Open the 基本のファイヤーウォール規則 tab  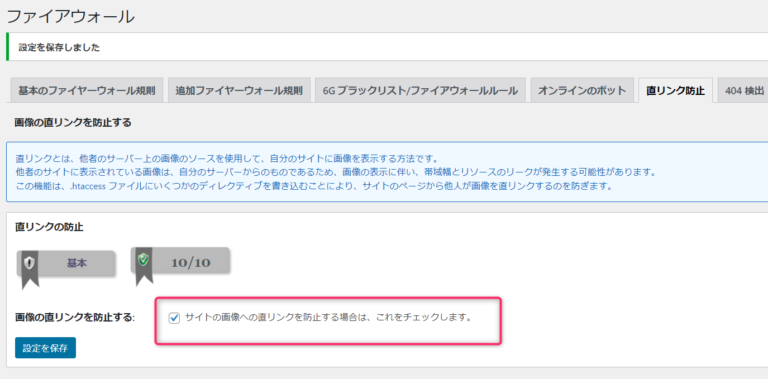(87, 91)
